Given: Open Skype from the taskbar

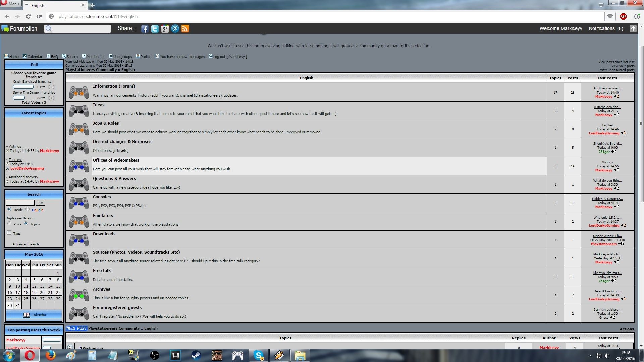Looking at the screenshot, I should pyautogui.click(x=259, y=355).
